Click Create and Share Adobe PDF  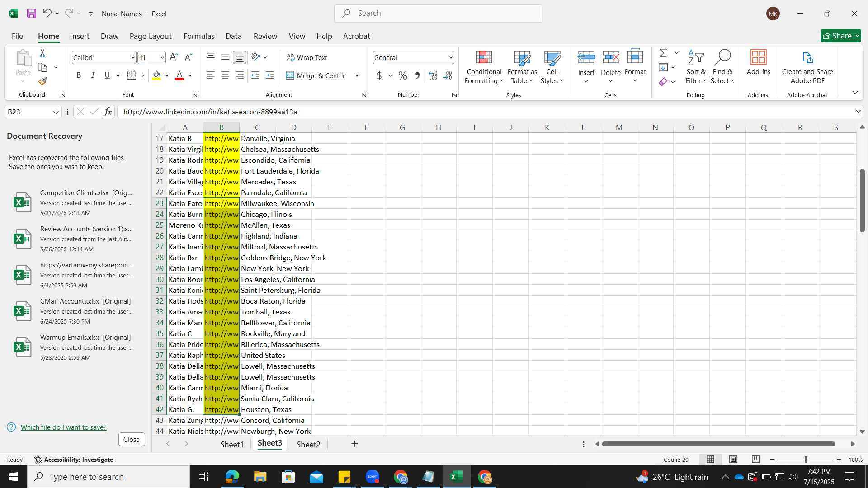point(807,67)
